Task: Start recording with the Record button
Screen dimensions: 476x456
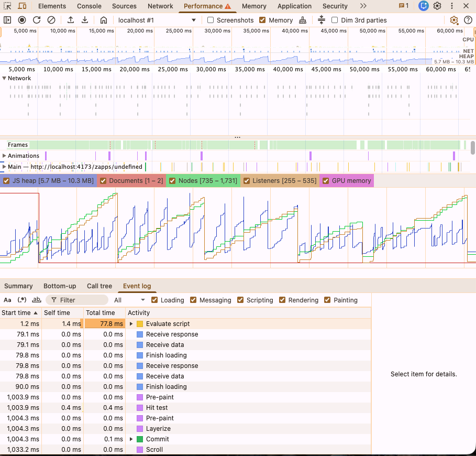Action: pyautogui.click(x=22, y=20)
